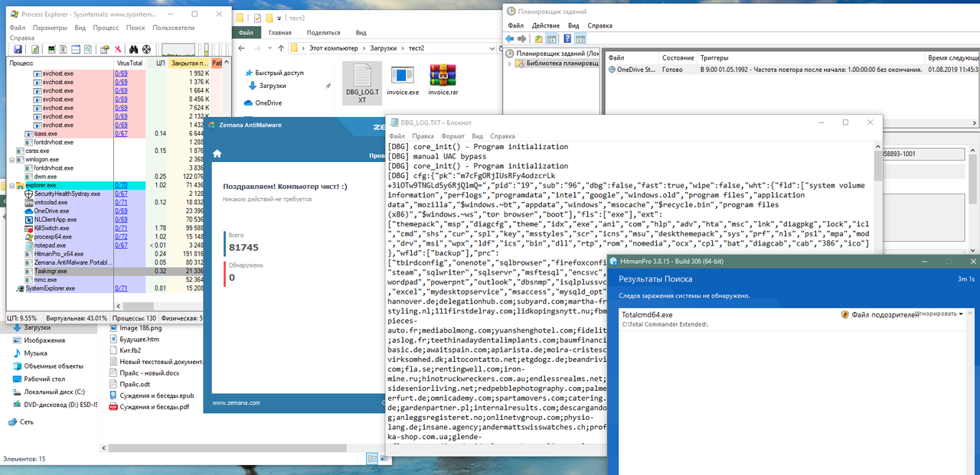
Task: Open recent locations dropdown in File Explorer
Action: tap(269, 48)
